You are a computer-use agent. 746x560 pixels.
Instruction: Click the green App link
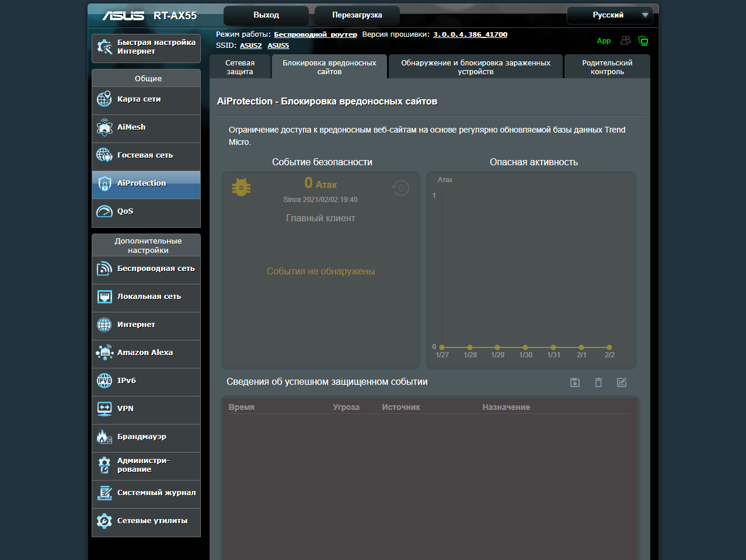(x=604, y=41)
